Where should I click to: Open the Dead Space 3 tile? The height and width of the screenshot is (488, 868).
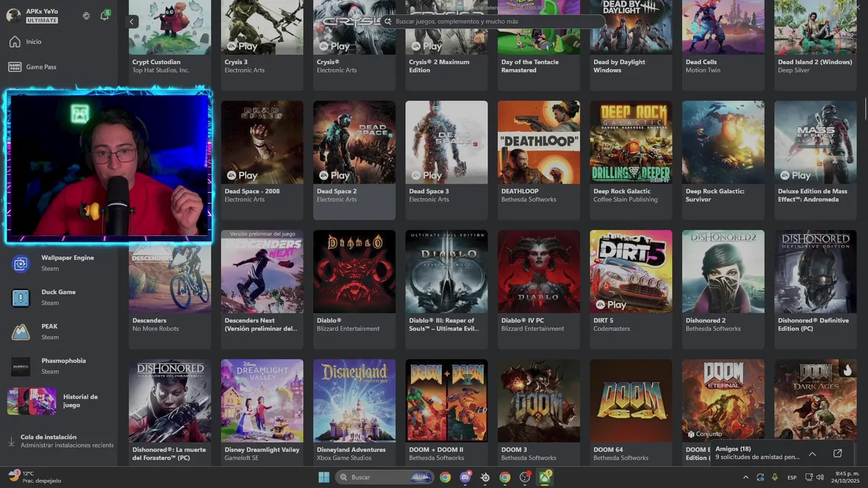click(x=446, y=160)
